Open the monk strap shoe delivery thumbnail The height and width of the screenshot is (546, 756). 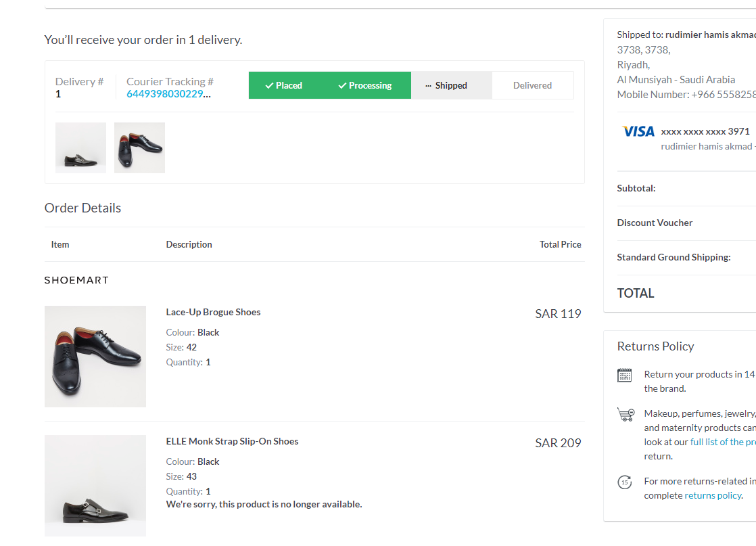(80, 147)
